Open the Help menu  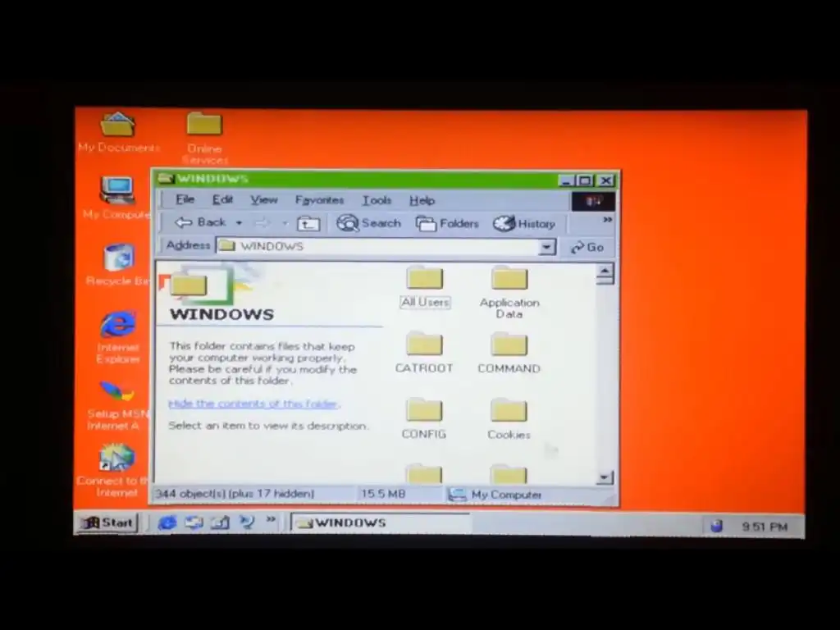422,201
